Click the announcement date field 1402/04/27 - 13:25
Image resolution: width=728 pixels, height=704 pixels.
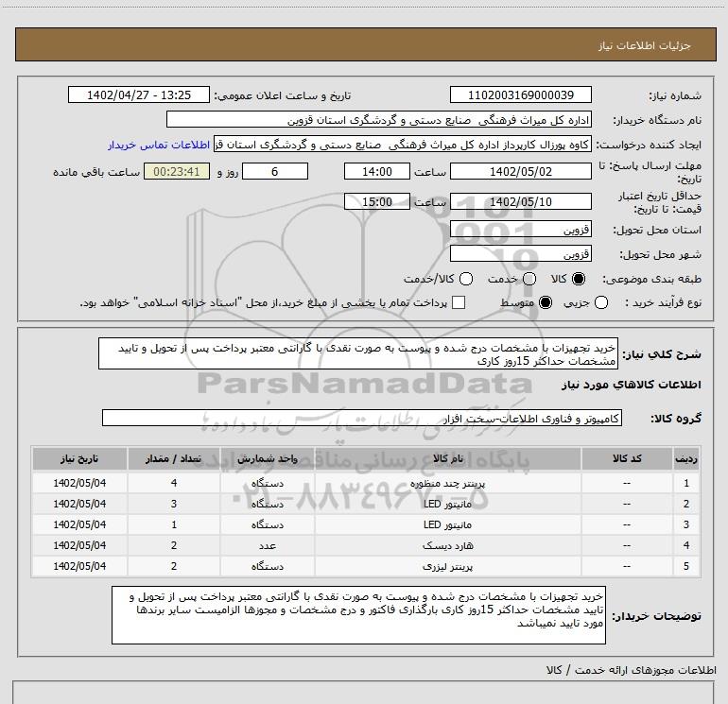(x=139, y=94)
